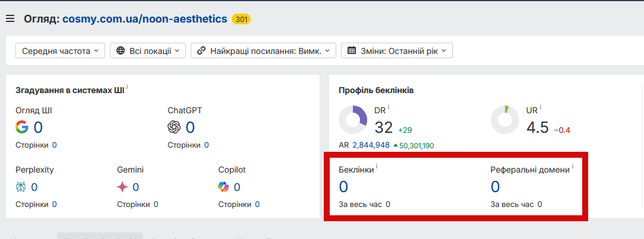Click the Реферальні домени count value
The height and width of the screenshot is (239, 644).
[x=495, y=187]
